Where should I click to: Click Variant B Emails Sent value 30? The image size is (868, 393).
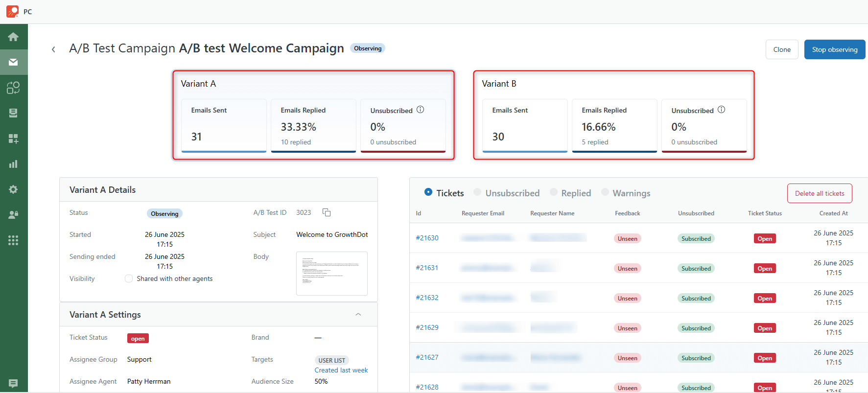coord(498,137)
